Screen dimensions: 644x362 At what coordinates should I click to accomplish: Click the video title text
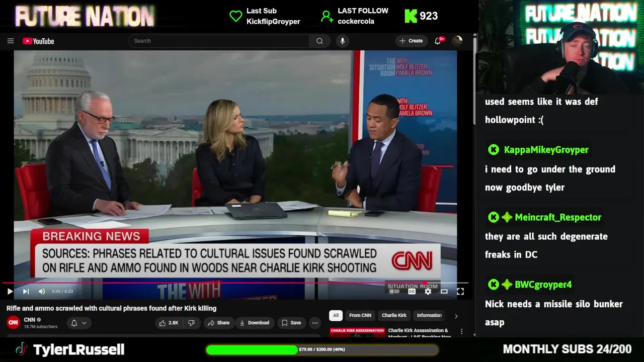pyautogui.click(x=111, y=308)
